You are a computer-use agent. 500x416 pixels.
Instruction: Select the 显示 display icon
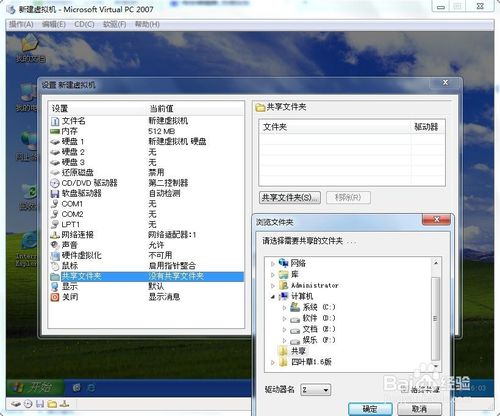[55, 287]
